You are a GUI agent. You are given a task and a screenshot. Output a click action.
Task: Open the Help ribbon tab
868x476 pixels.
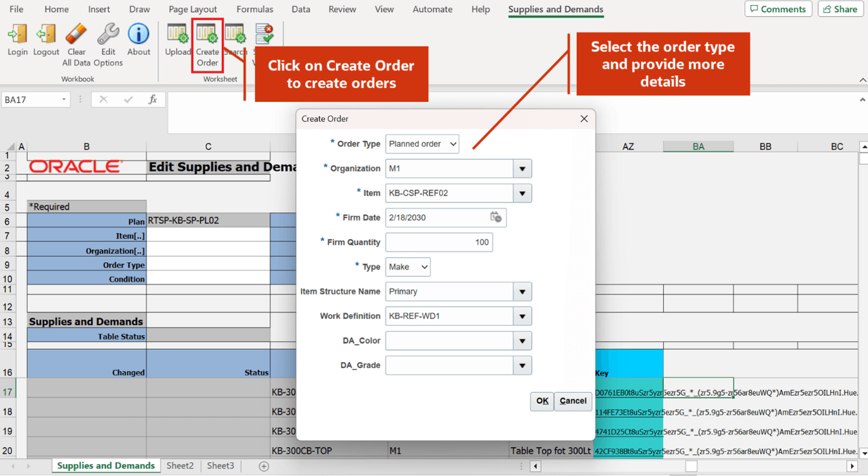point(481,9)
